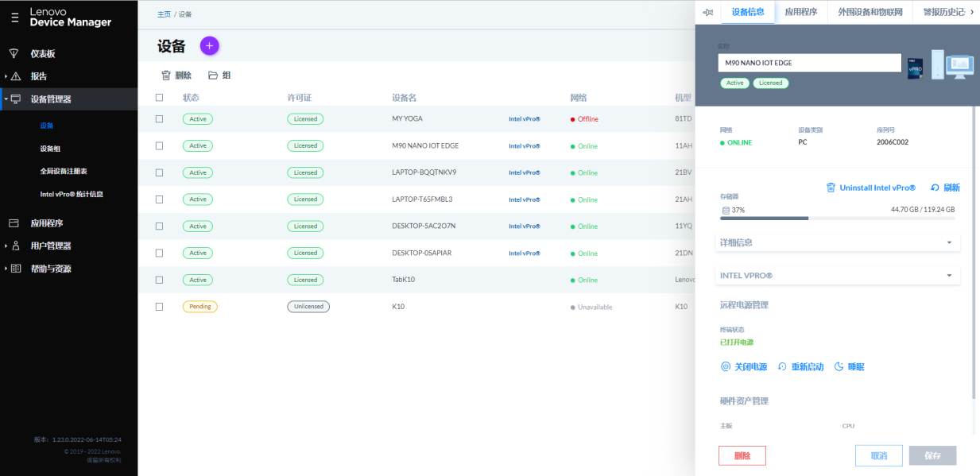The height and width of the screenshot is (476, 980).
Task: Select 设备 in the sidebar submenu
Action: (x=47, y=126)
